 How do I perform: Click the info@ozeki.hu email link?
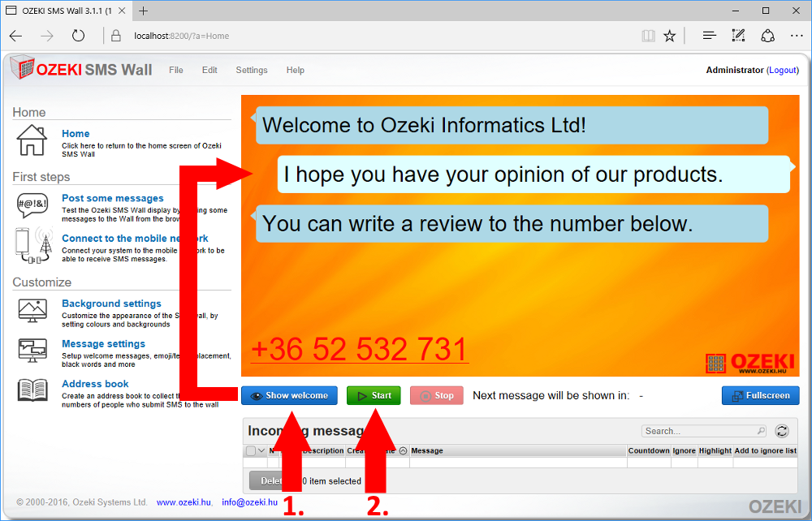coord(249,502)
